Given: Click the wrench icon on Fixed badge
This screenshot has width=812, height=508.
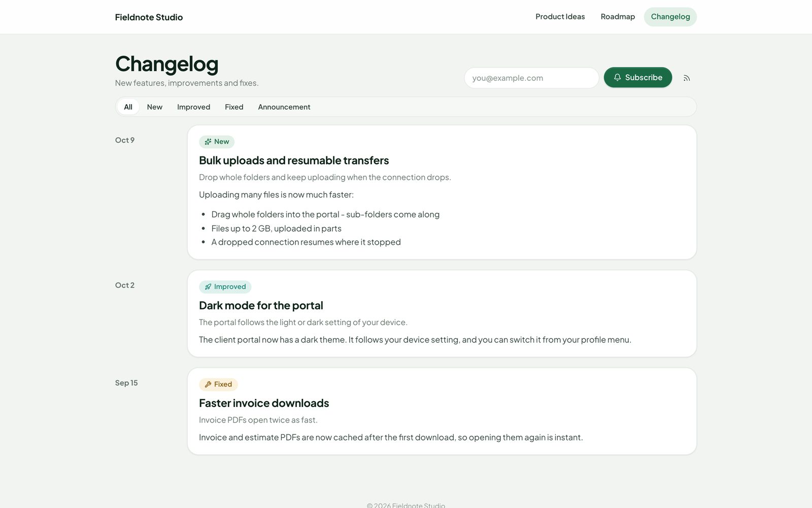Looking at the screenshot, I should [x=208, y=385].
